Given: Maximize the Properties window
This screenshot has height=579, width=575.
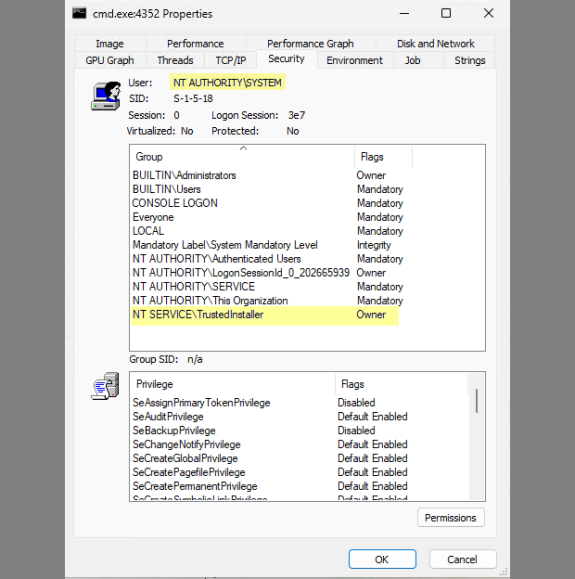Looking at the screenshot, I should (446, 14).
